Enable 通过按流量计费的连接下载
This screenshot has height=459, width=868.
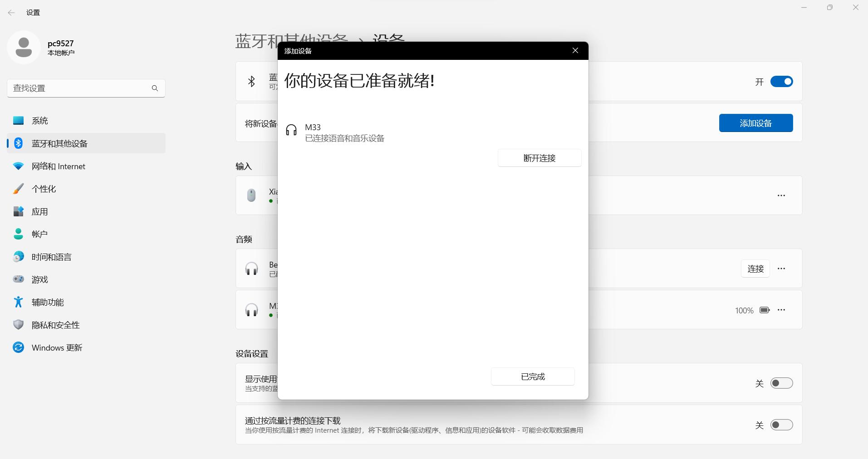point(781,425)
